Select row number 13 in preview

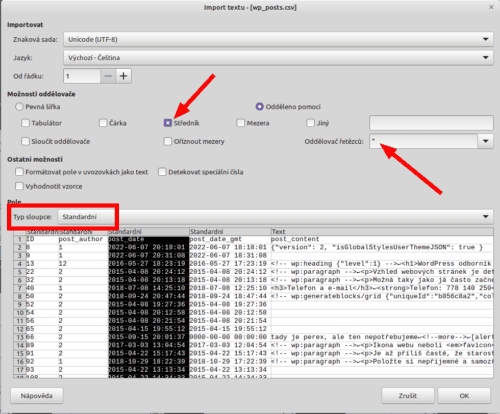point(20,337)
